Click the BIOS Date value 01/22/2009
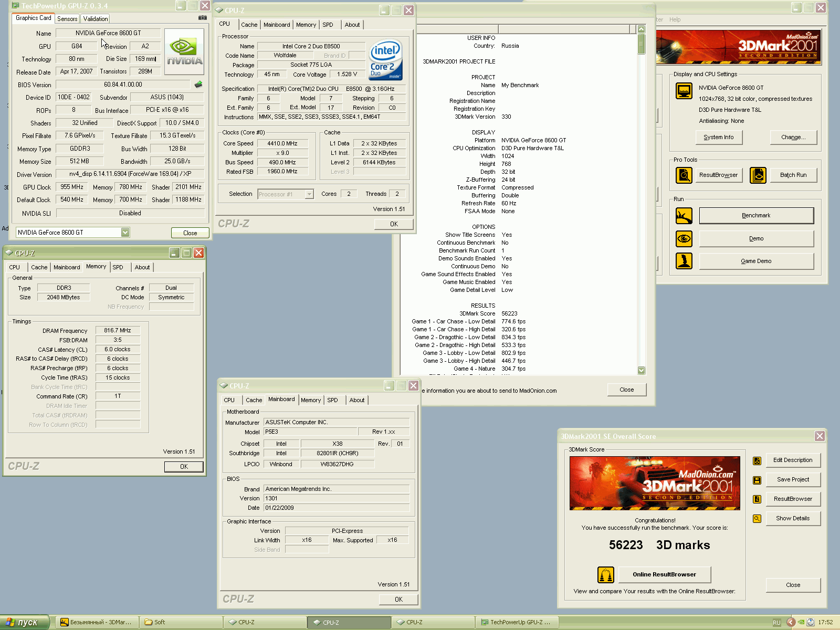Viewport: 840px width, 630px height. [336, 508]
